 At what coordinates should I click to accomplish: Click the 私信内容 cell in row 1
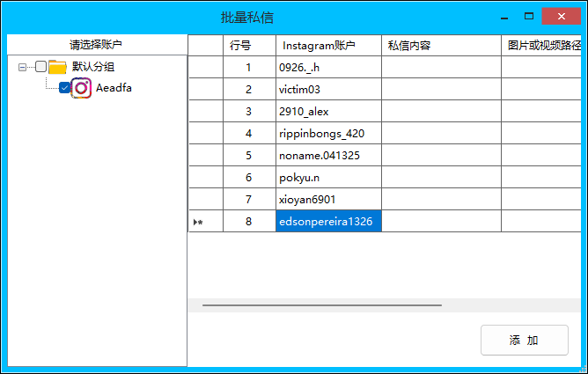pos(441,68)
